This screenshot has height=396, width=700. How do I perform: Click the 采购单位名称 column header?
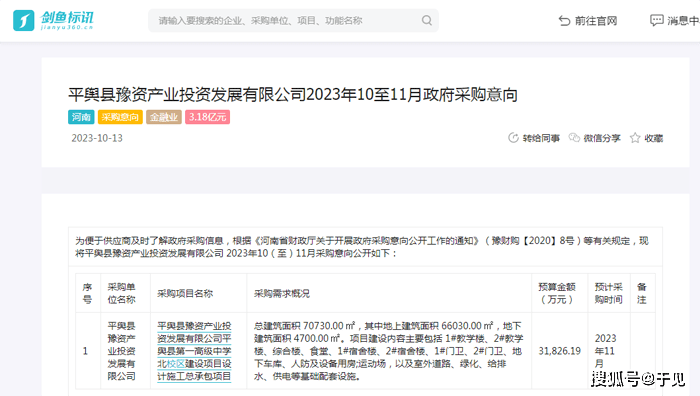click(x=121, y=293)
